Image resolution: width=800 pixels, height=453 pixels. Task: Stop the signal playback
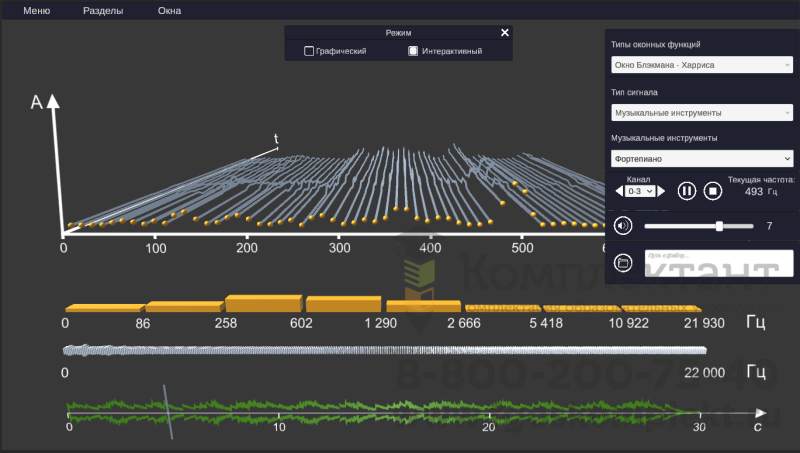[x=713, y=190]
